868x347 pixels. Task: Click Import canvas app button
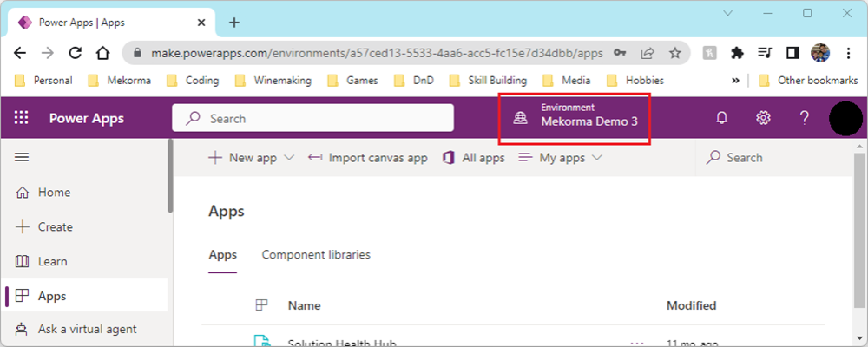368,158
